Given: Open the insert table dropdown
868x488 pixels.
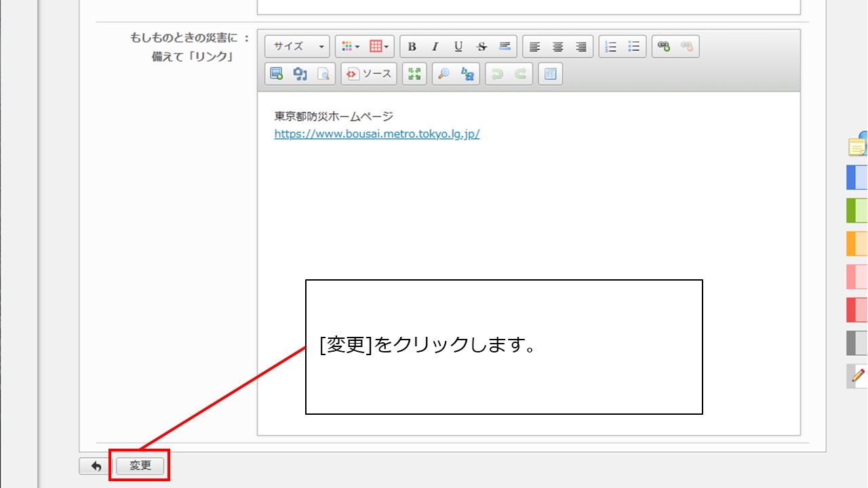Looking at the screenshot, I should point(380,47).
